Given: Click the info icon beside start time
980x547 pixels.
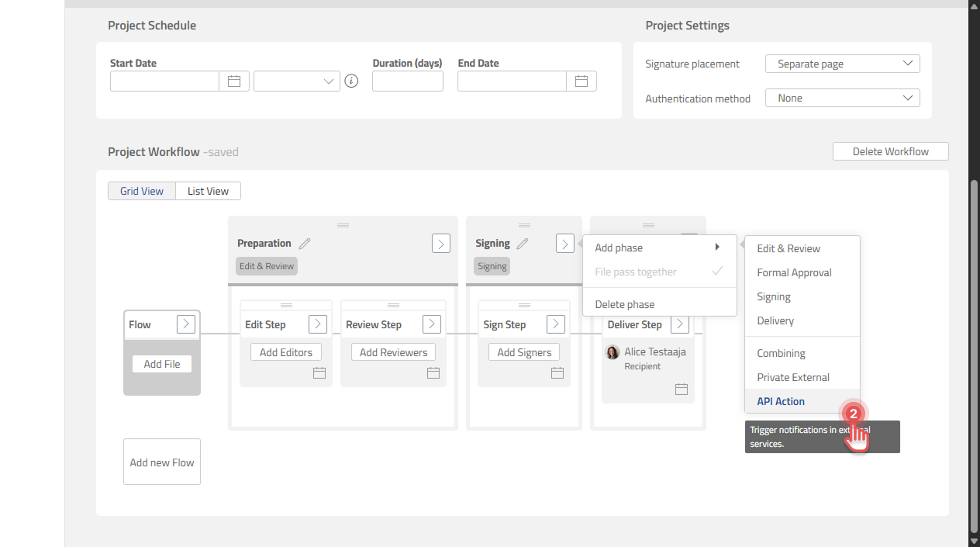Looking at the screenshot, I should (x=351, y=81).
